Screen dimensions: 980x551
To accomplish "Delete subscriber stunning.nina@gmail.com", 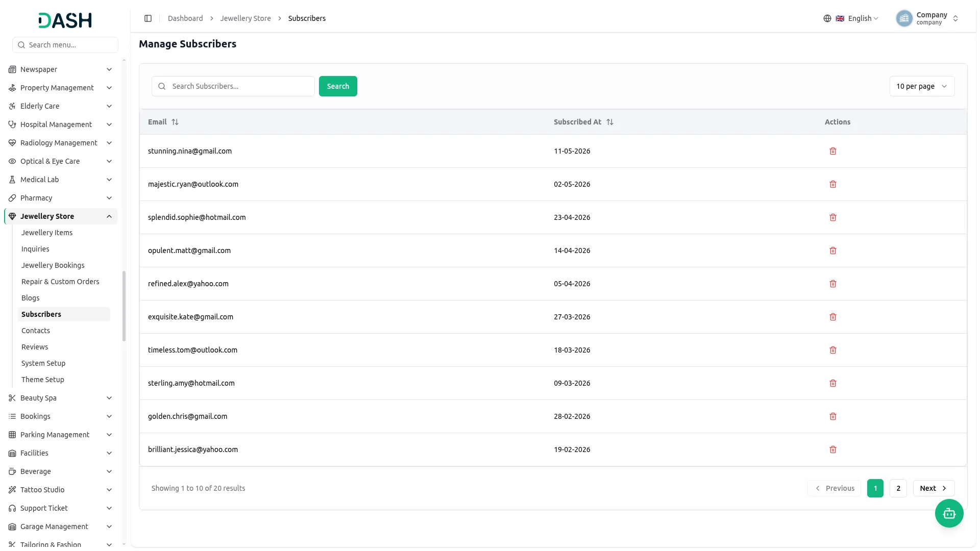I will (832, 151).
